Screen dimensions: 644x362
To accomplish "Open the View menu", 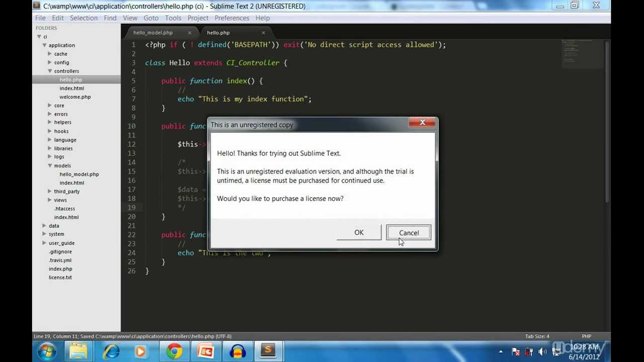I will click(x=130, y=18).
